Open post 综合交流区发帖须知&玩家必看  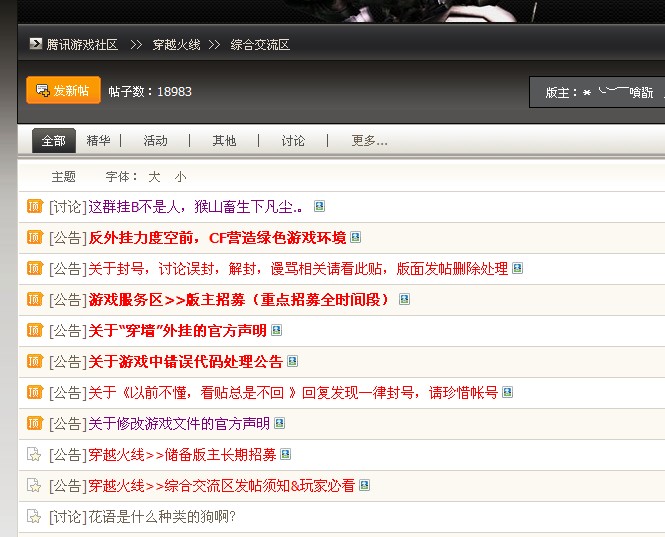pos(221,486)
